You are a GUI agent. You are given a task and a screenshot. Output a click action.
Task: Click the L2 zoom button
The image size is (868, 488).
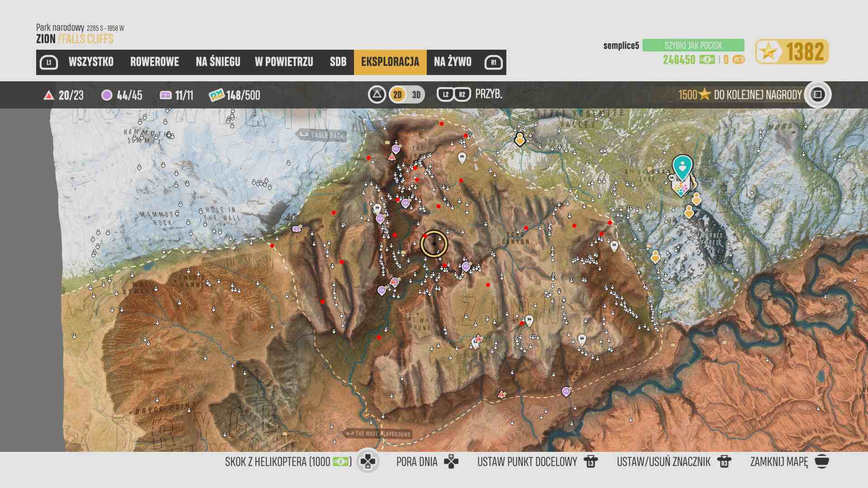(445, 94)
